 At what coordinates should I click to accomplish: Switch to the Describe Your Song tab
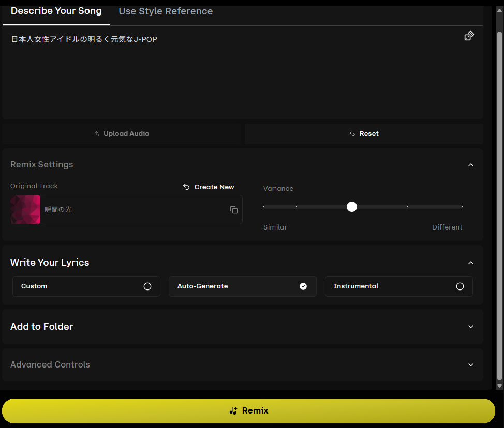point(56,11)
